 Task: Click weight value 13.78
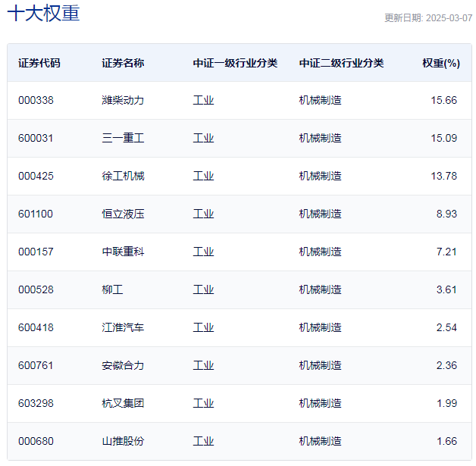[444, 177]
